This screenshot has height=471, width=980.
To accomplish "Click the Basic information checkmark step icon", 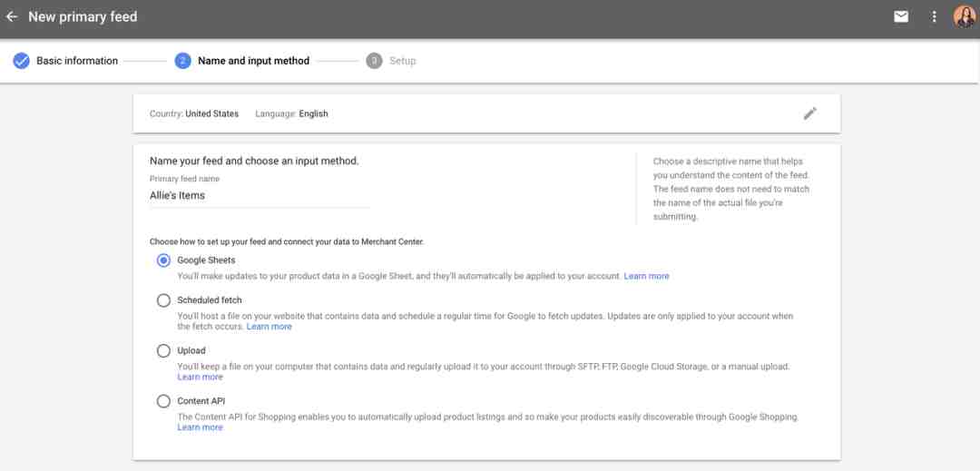I will pyautogui.click(x=21, y=61).
